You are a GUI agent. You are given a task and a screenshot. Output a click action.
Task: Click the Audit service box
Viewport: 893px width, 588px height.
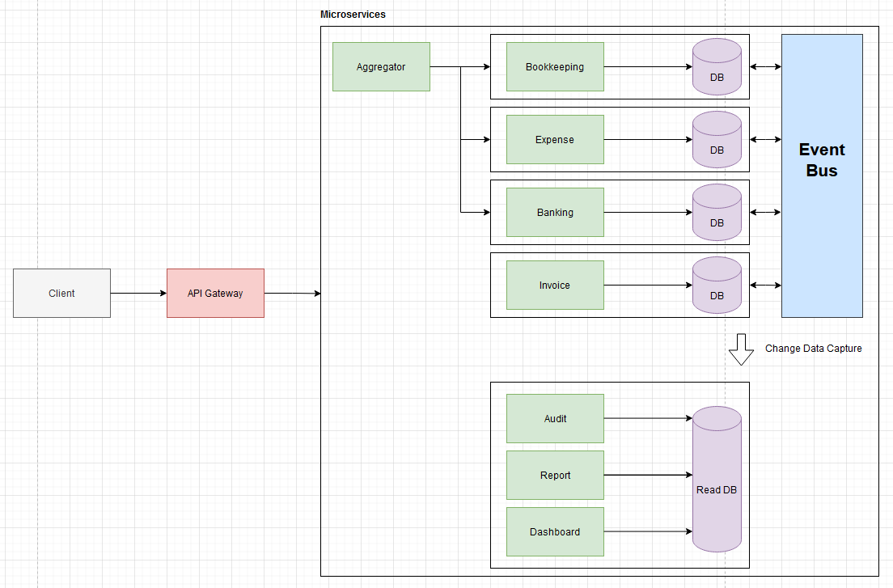point(555,418)
